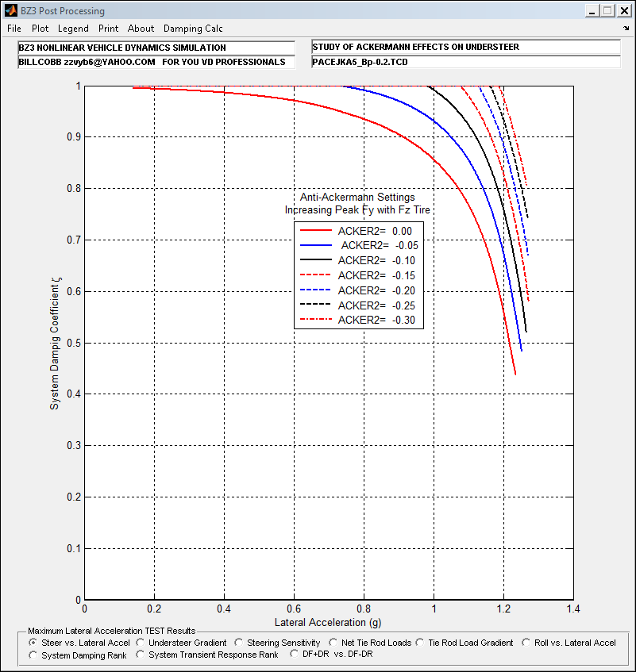Click the 0.5 tick label on y-axis
Image resolution: width=636 pixels, height=672 pixels.
[x=73, y=343]
